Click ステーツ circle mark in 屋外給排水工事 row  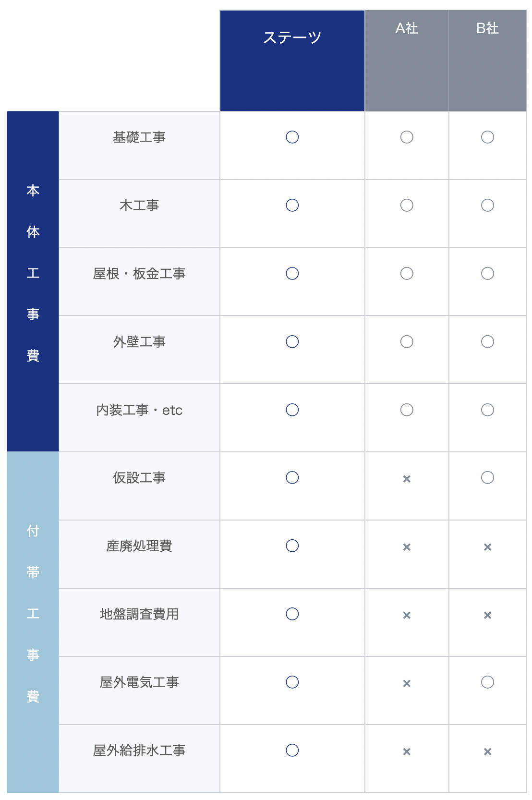point(292,751)
